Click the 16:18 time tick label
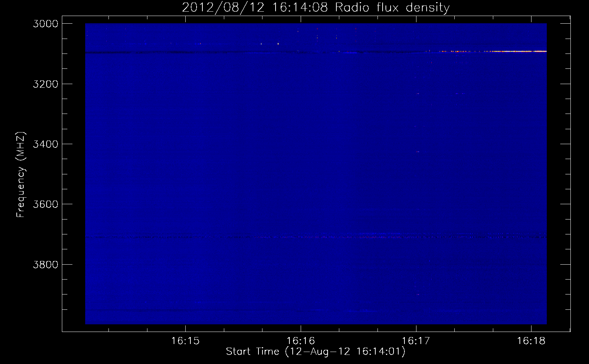This screenshot has height=364, width=589. [531, 341]
